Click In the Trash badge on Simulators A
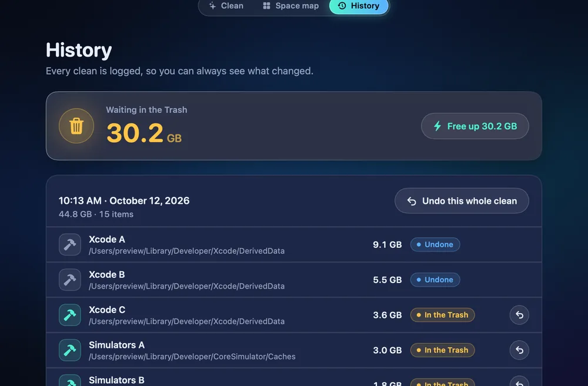The height and width of the screenshot is (386, 588). pyautogui.click(x=443, y=350)
